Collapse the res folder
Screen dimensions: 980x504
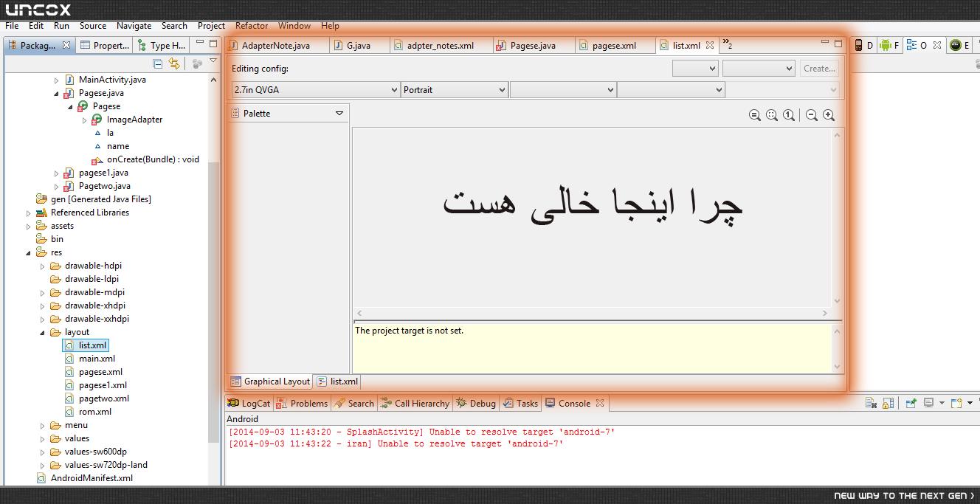pyautogui.click(x=29, y=252)
